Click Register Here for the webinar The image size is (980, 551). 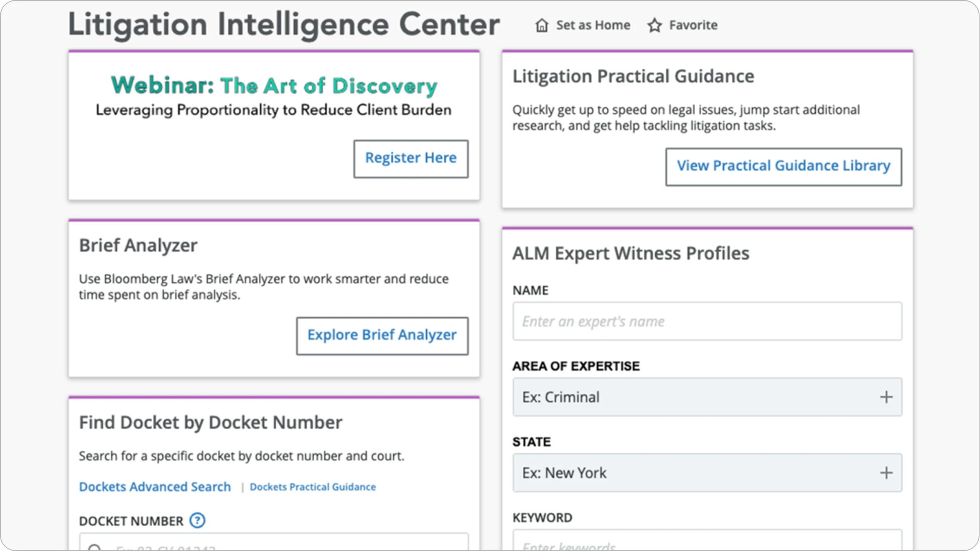tap(411, 158)
